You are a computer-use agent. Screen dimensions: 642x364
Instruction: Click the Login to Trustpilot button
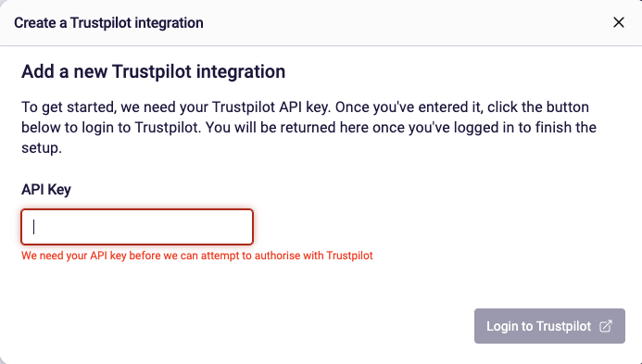[x=549, y=326]
